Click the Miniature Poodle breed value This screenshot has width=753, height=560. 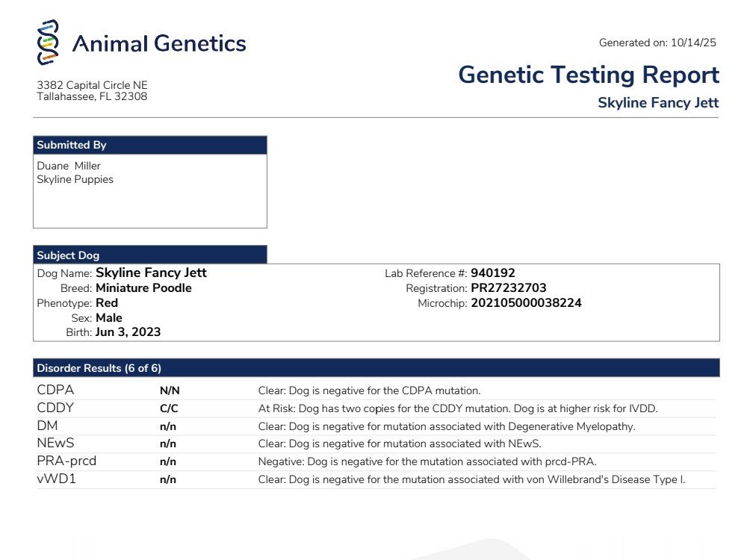click(x=143, y=288)
